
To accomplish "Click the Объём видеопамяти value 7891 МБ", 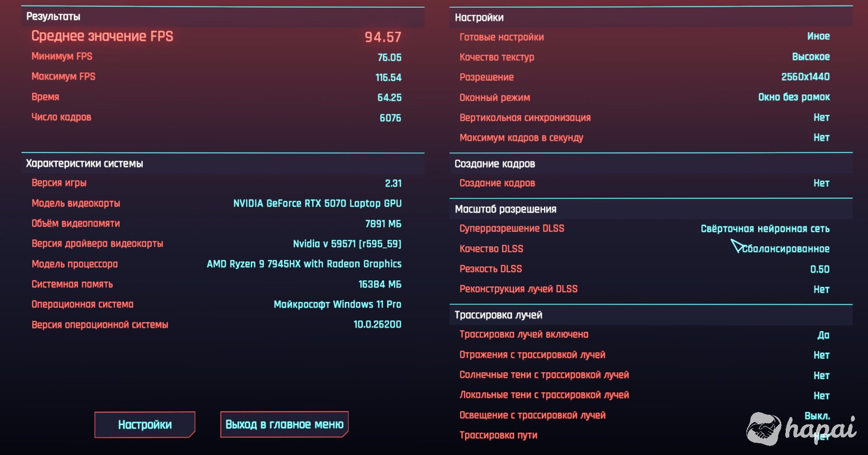I will pos(383,224).
